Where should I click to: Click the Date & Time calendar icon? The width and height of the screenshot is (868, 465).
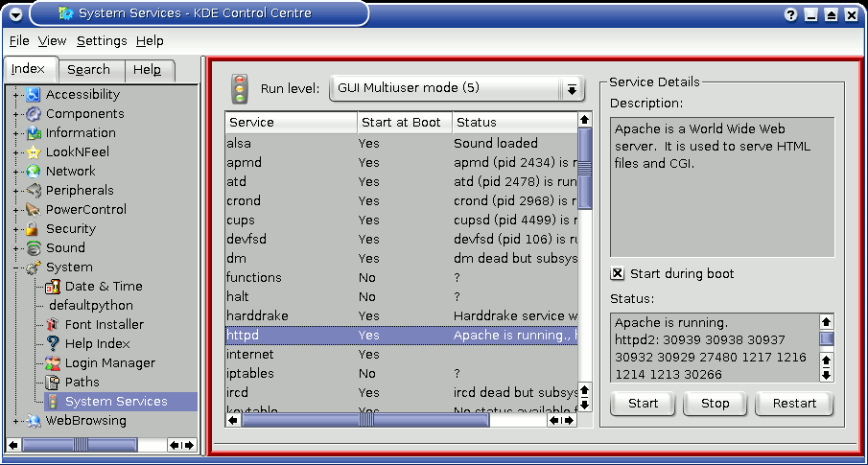[53, 287]
